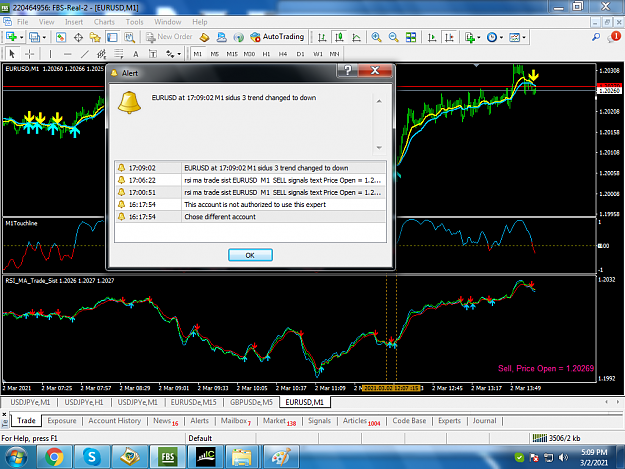Open the arrows objects dropdown
This screenshot has width=625, height=469.
pos(173,54)
